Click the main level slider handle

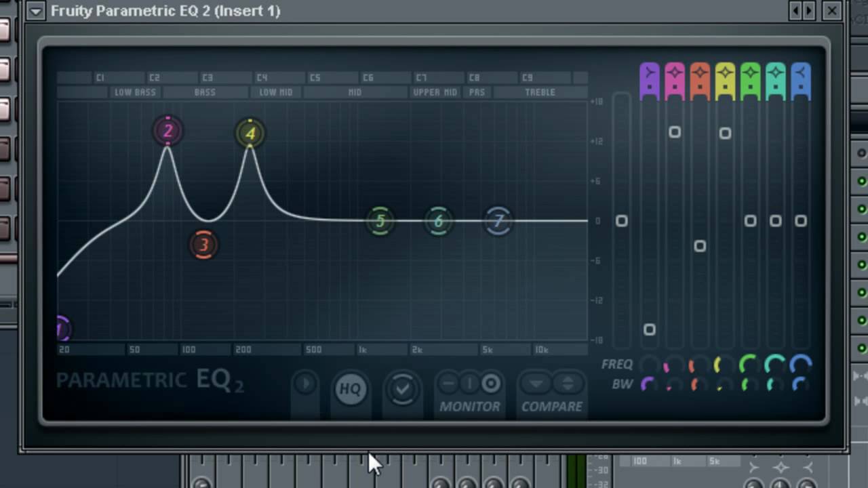pyautogui.click(x=622, y=221)
